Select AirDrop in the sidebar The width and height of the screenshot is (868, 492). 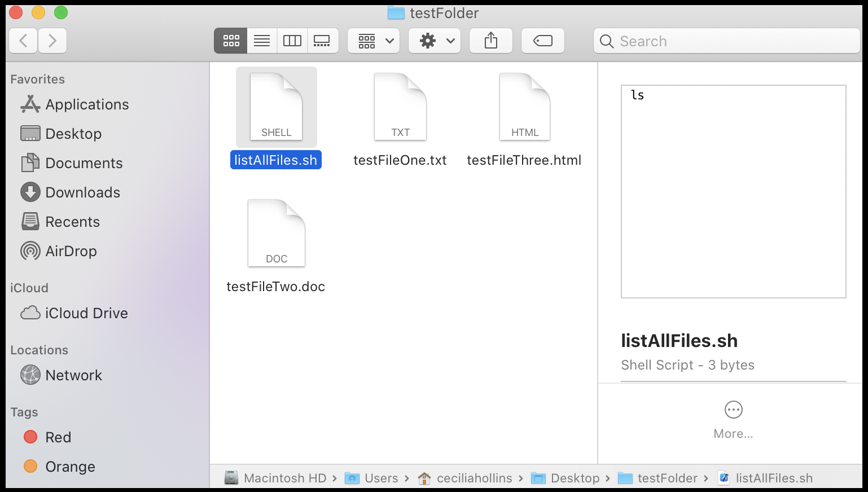(x=71, y=251)
